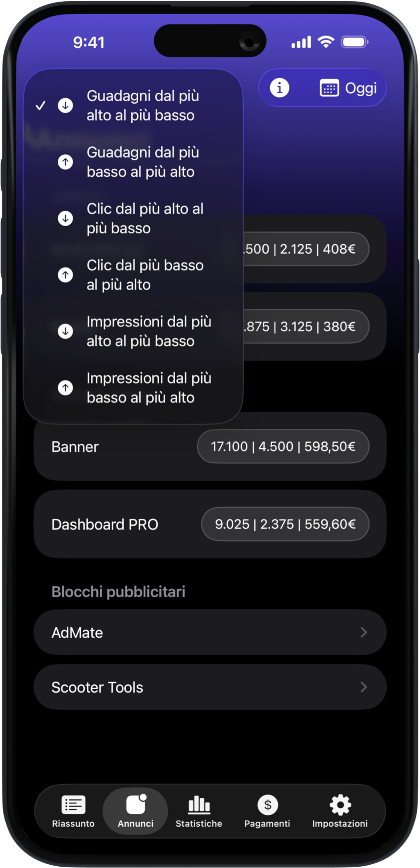Tap the 598,50€ Banner stats pill
Screen dimensions: 420x868
(x=283, y=446)
